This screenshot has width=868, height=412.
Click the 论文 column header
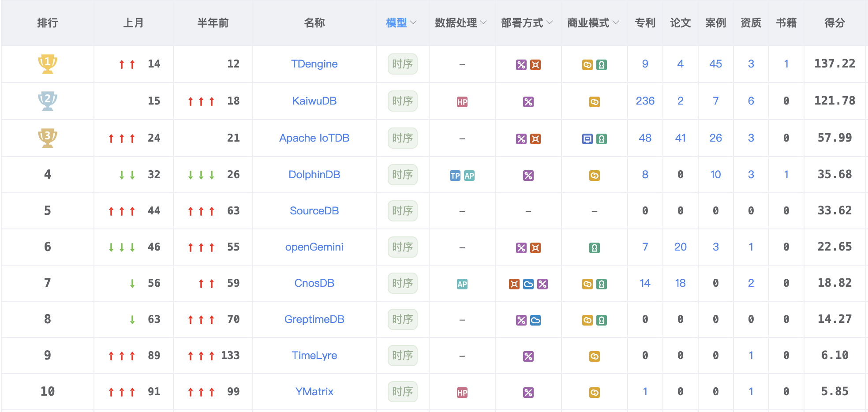[681, 23]
